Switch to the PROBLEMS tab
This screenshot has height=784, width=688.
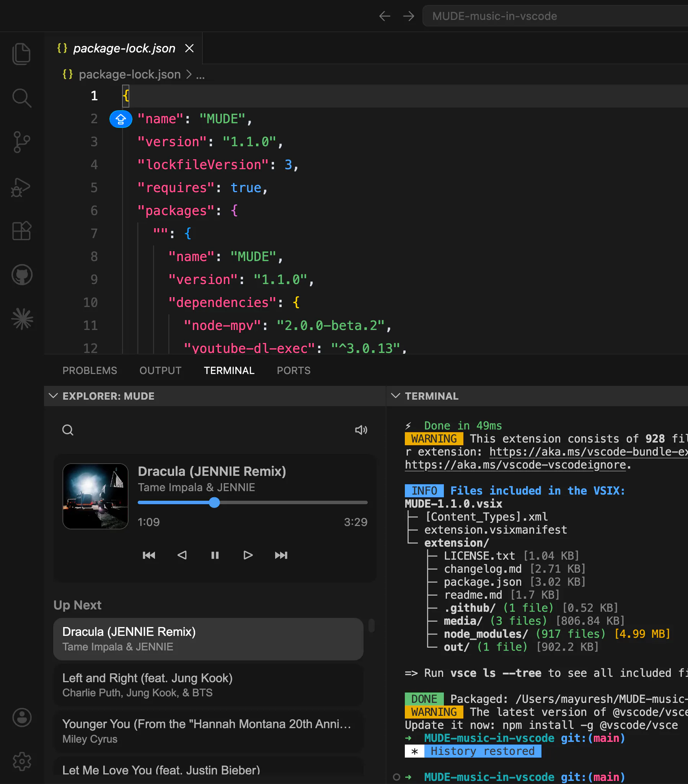90,371
